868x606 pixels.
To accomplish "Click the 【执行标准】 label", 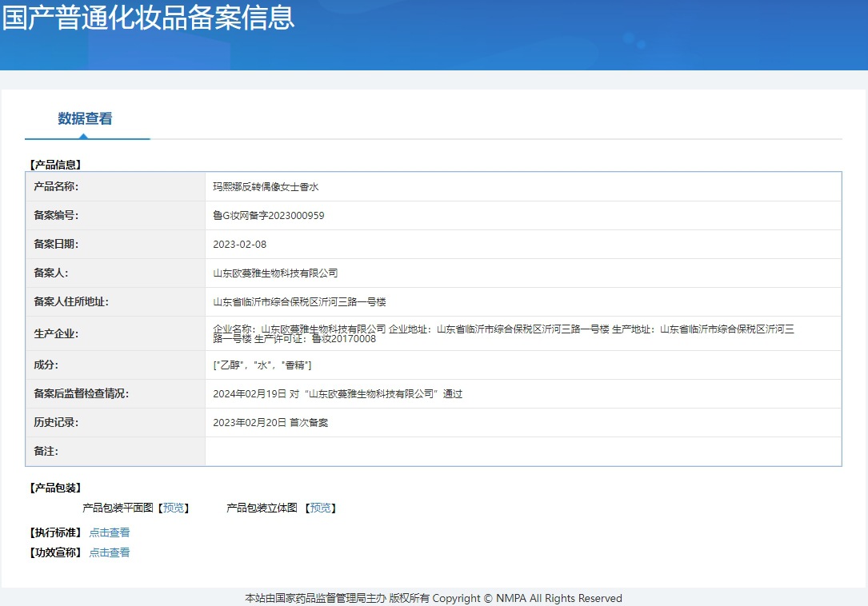I will coord(55,532).
